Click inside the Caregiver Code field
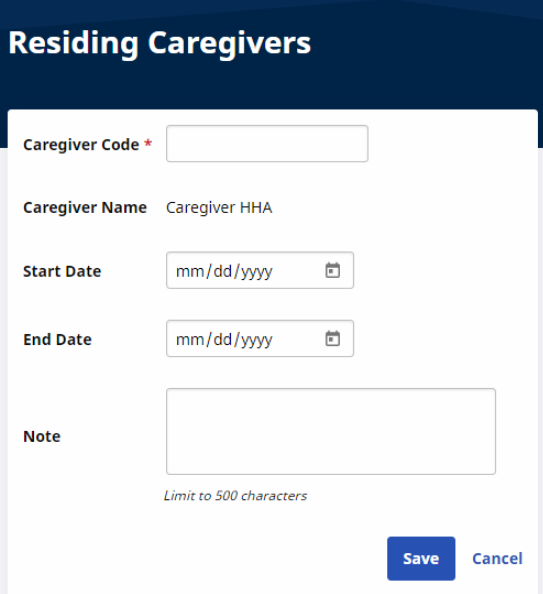This screenshot has width=543, height=594. pyautogui.click(x=267, y=144)
